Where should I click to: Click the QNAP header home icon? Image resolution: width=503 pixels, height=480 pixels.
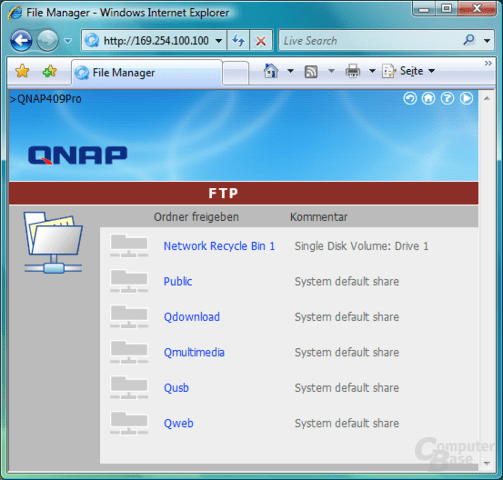[x=429, y=98]
